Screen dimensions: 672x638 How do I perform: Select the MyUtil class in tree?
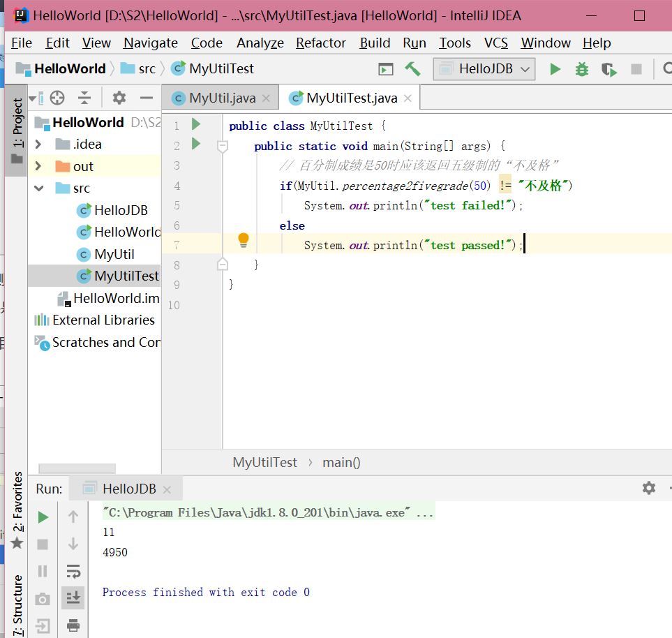(105, 254)
